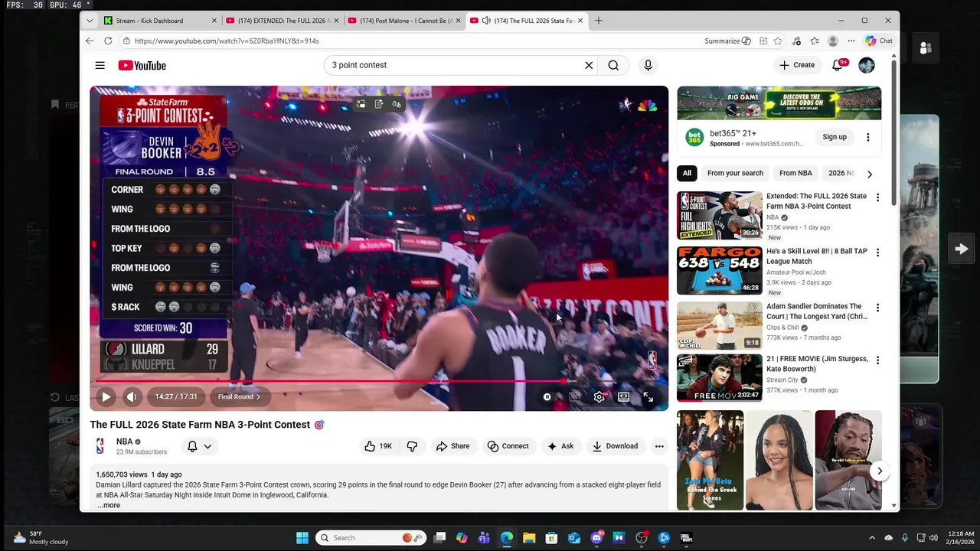The height and width of the screenshot is (551, 980).
Task: Select the All filter chip
Action: [x=687, y=173]
